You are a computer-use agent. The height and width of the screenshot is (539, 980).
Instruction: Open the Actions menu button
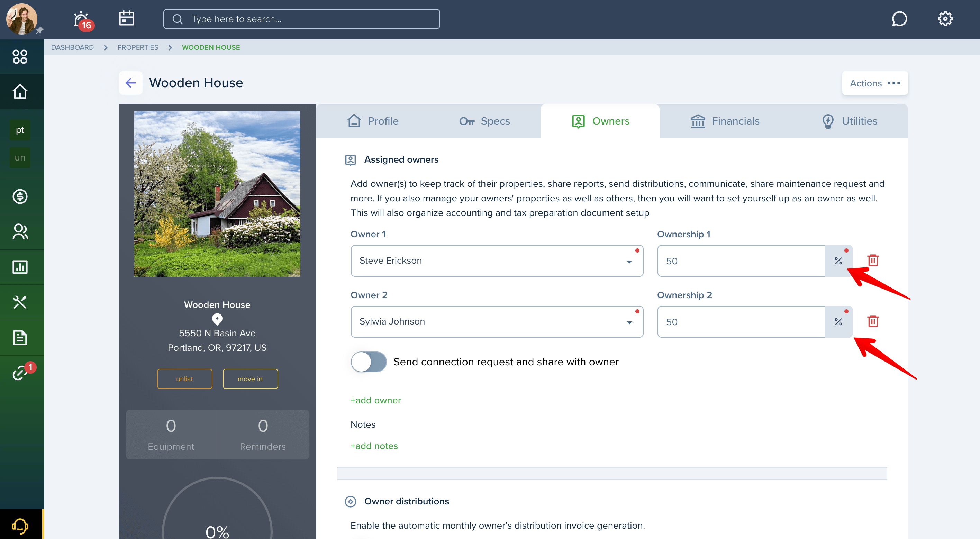pos(874,83)
